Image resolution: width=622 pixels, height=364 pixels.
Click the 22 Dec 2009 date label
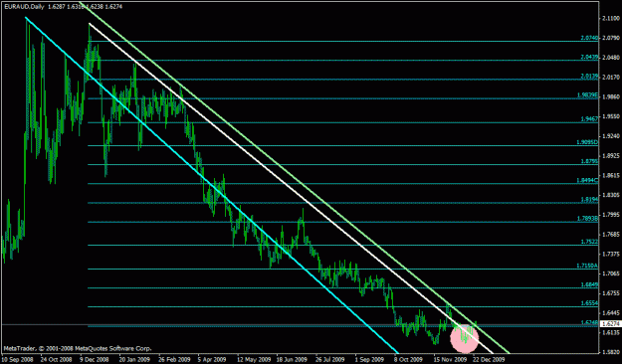489,360
